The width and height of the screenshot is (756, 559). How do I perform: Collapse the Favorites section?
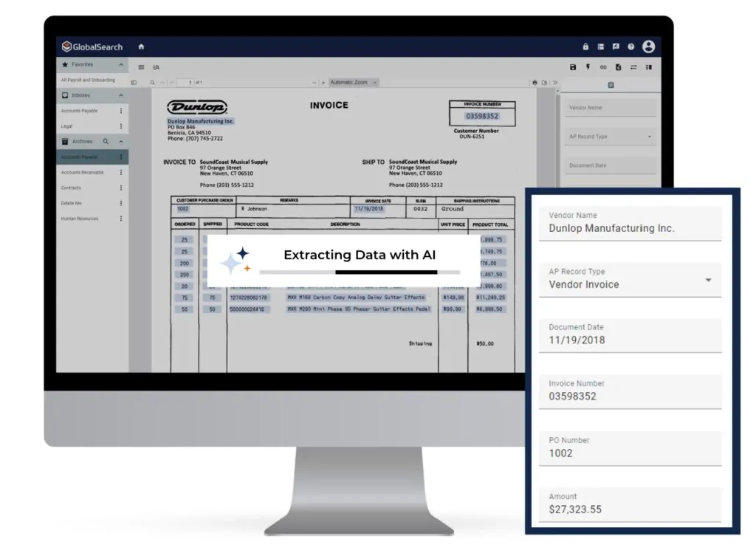pyautogui.click(x=122, y=64)
